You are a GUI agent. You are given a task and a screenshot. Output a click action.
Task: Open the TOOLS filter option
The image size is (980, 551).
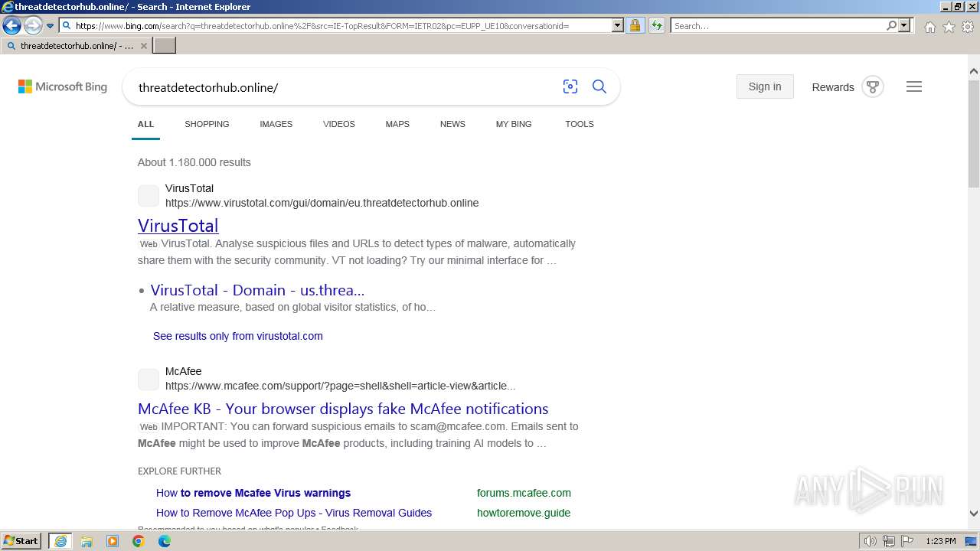point(580,124)
